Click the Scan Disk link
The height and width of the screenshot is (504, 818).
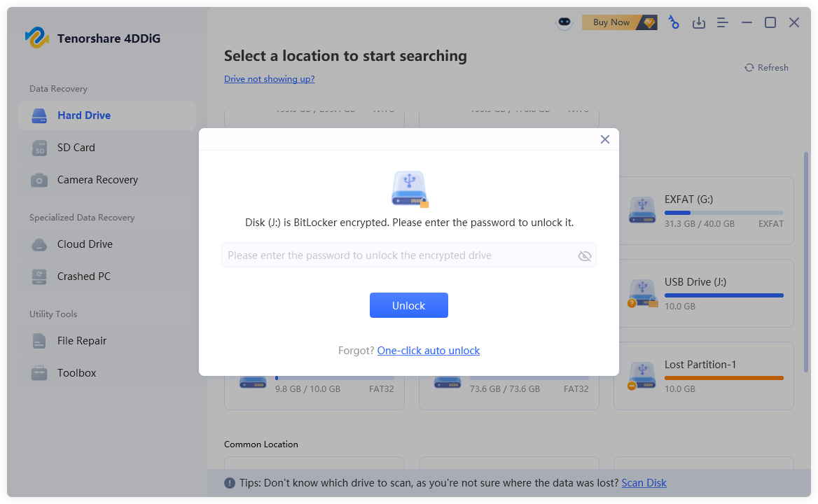644,483
